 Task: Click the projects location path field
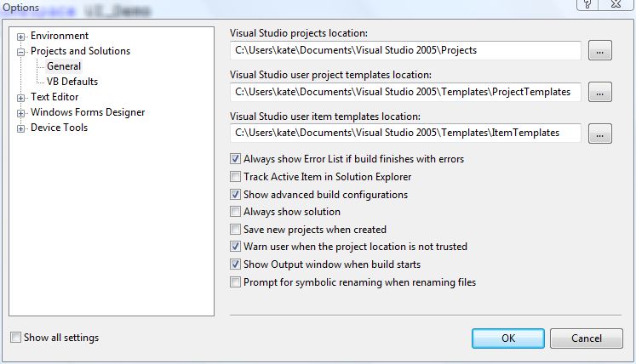click(x=405, y=50)
